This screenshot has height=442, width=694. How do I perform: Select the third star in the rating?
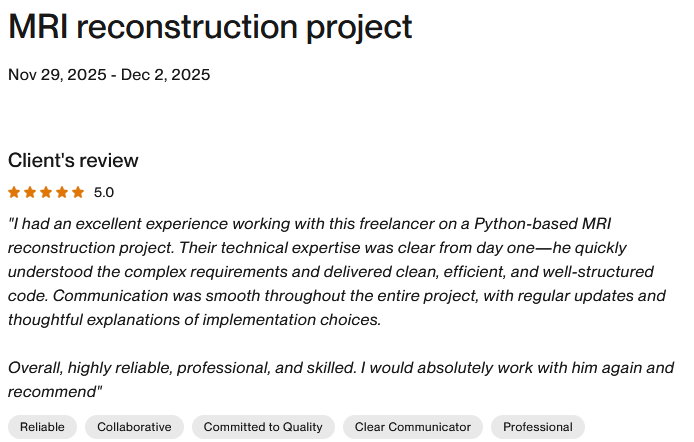coord(46,192)
